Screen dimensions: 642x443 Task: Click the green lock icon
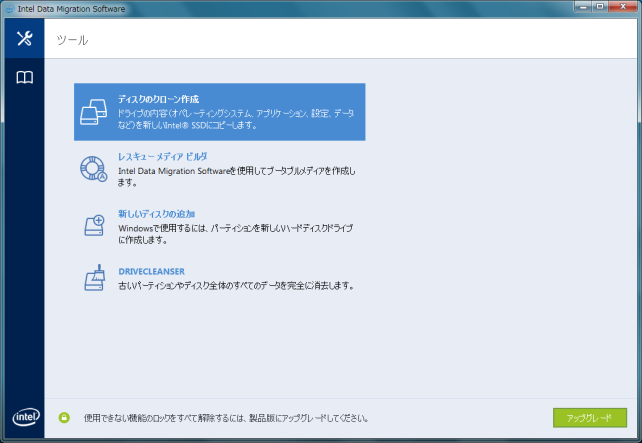tap(64, 418)
